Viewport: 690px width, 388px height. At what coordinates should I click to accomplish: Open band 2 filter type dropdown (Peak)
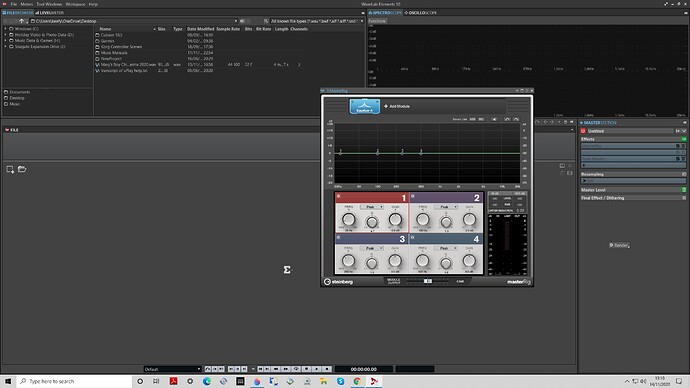445,207
